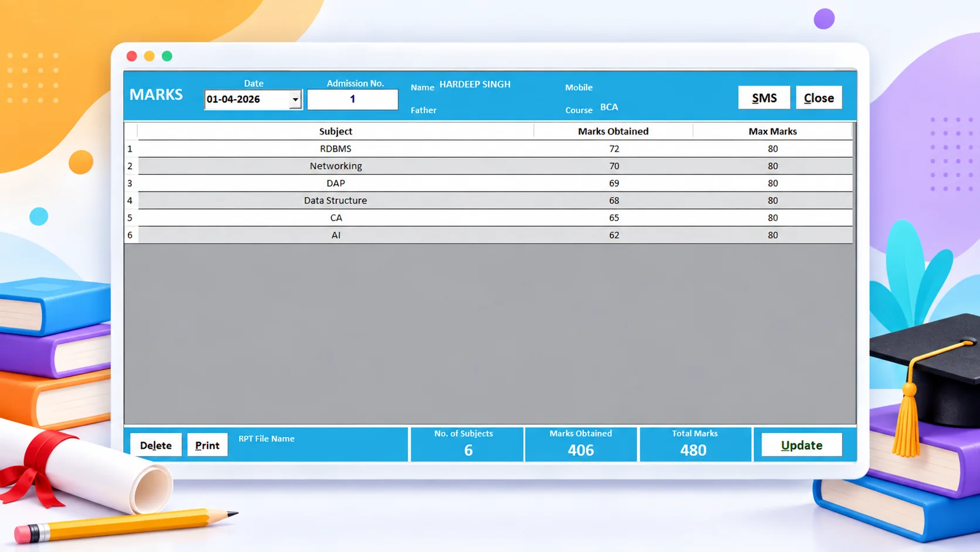The image size is (980, 552).
Task: Click the row header number 6
Action: pyautogui.click(x=130, y=235)
